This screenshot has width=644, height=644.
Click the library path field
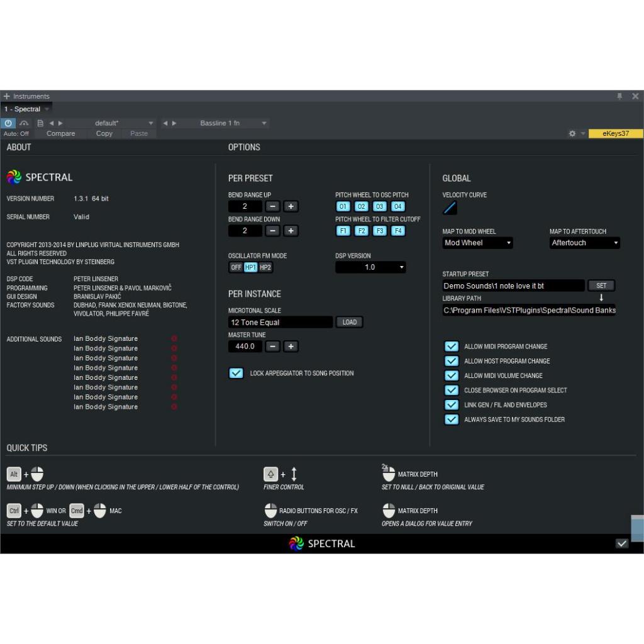coord(529,310)
